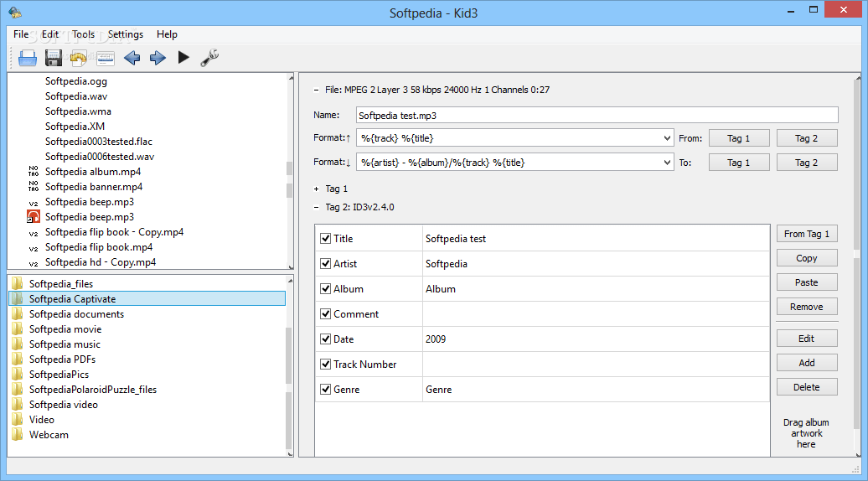Collapse the File info section
868x481 pixels.
(x=316, y=90)
